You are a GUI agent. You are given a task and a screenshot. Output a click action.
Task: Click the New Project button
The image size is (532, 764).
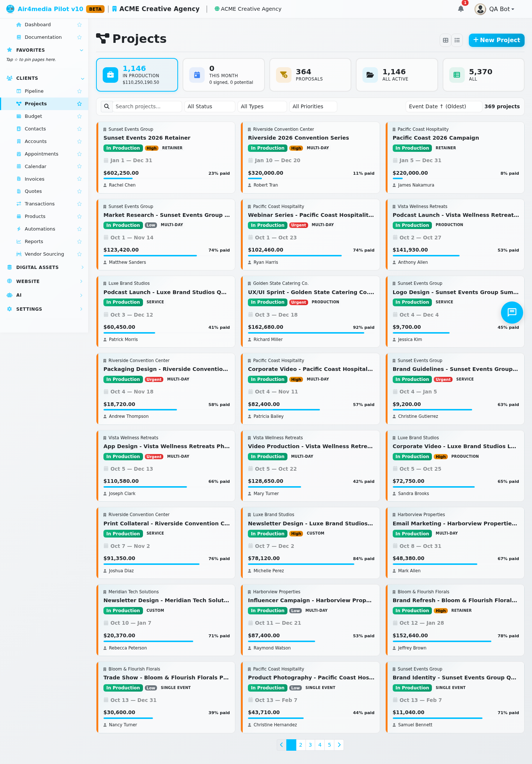497,40
